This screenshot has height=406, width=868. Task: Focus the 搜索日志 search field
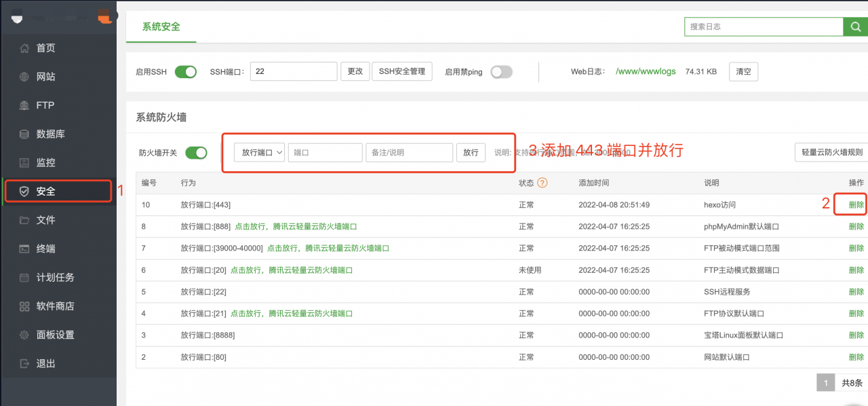pos(764,26)
